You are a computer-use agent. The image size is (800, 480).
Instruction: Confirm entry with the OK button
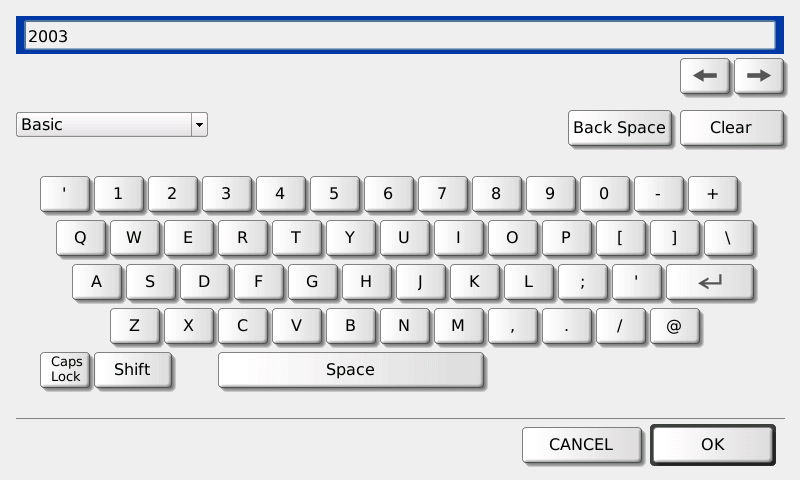point(712,445)
